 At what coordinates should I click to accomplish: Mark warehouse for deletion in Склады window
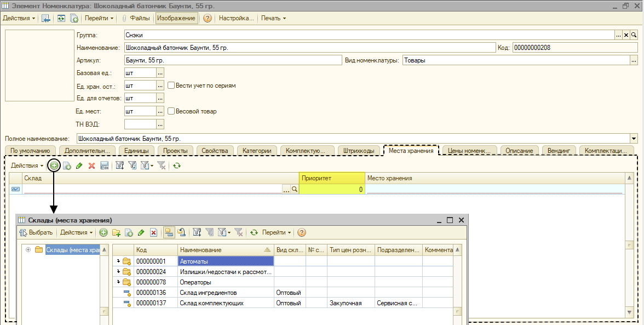pos(153,232)
